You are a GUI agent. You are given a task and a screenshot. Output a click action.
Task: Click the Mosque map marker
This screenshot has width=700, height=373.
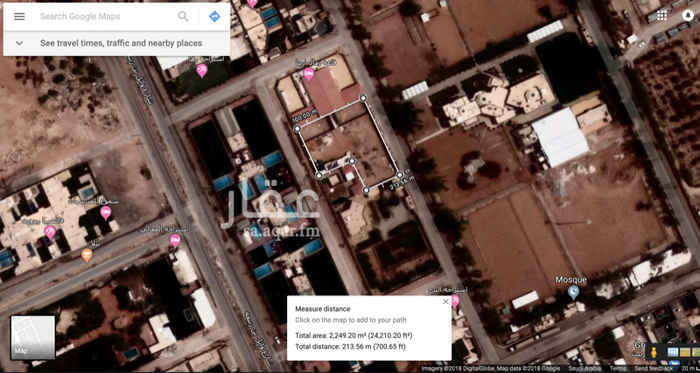573,292
